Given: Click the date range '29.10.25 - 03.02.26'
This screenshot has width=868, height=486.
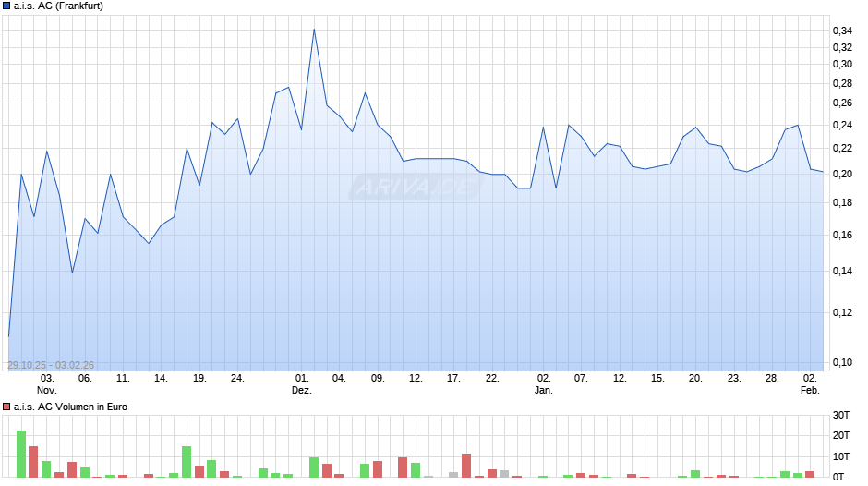Looking at the screenshot, I should click(51, 365).
